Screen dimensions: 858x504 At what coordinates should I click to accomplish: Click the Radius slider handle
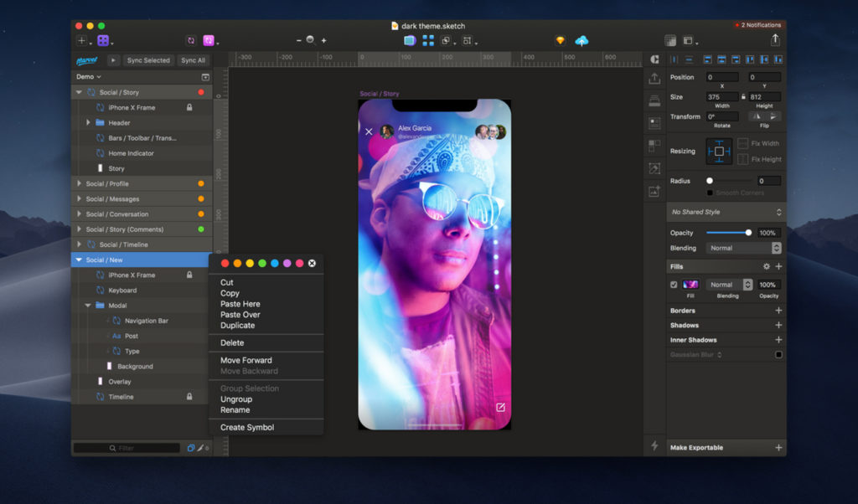point(709,181)
